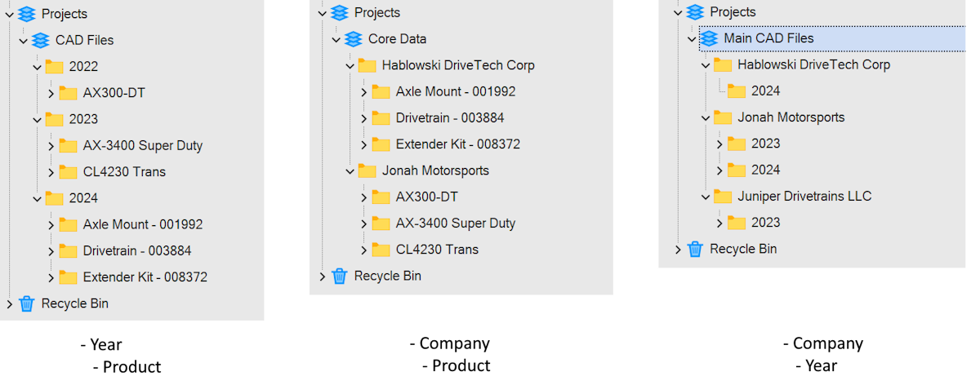Image resolution: width=980 pixels, height=385 pixels.
Task: Collapse the Juniper Drivetrains LLC folder
Action: [x=706, y=197]
